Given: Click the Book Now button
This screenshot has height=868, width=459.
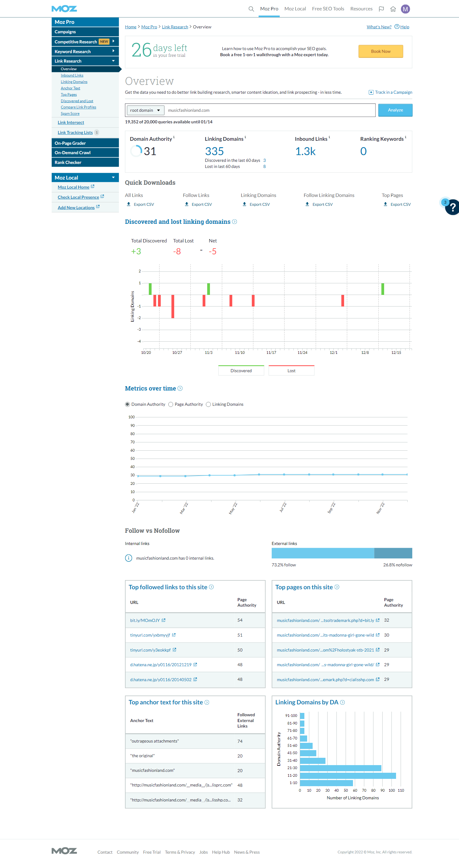Looking at the screenshot, I should 381,51.
